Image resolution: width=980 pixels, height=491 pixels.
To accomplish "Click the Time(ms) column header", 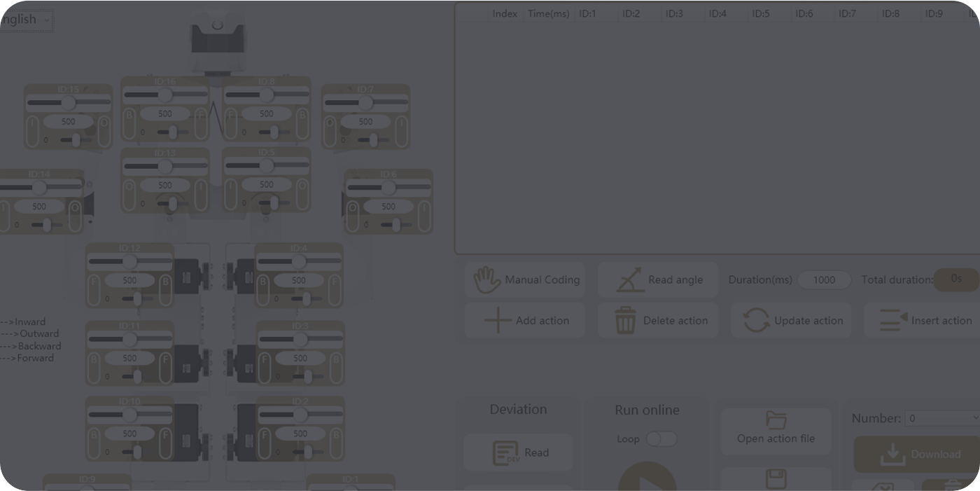I will (x=549, y=13).
